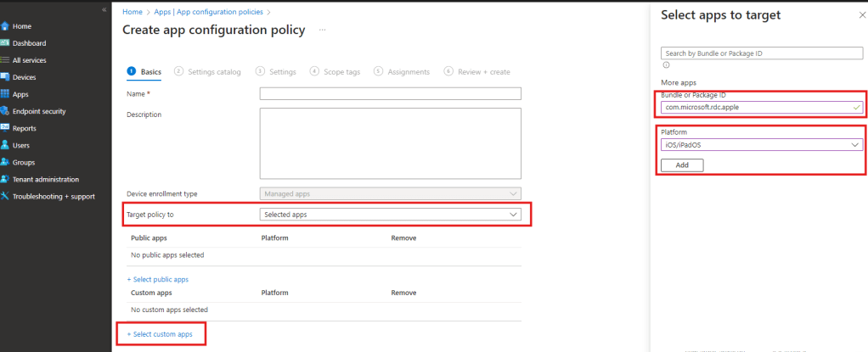Image resolution: width=868 pixels, height=352 pixels.
Task: Open the Troubleshooting + support icon
Action: pos(5,196)
